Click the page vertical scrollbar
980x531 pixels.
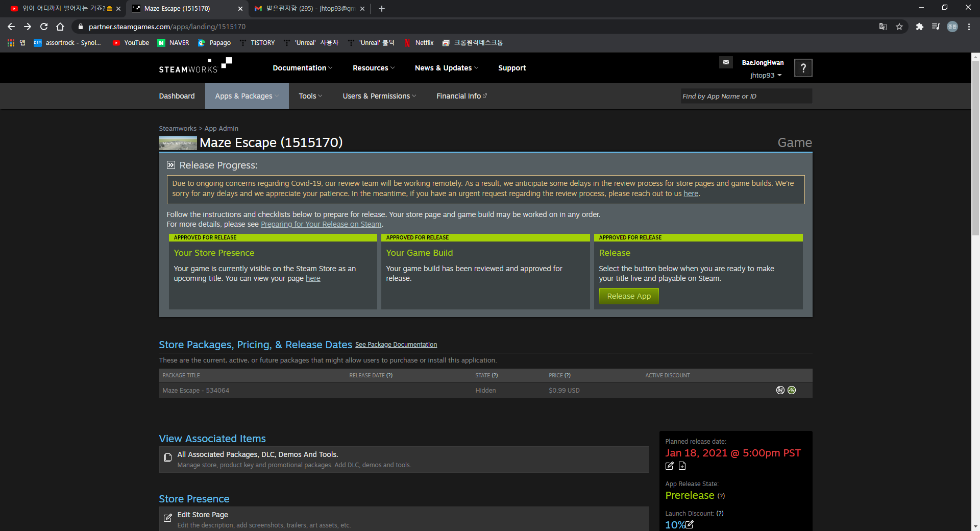click(x=975, y=148)
